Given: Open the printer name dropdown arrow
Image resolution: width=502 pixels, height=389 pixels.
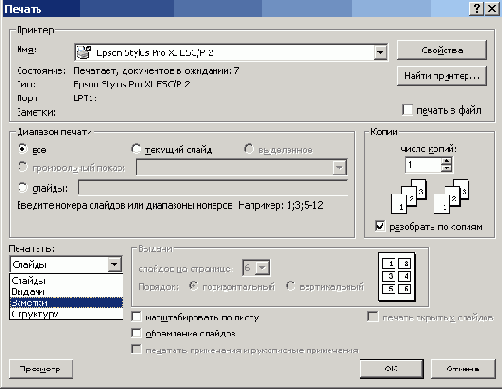Looking at the screenshot, I should 380,52.
